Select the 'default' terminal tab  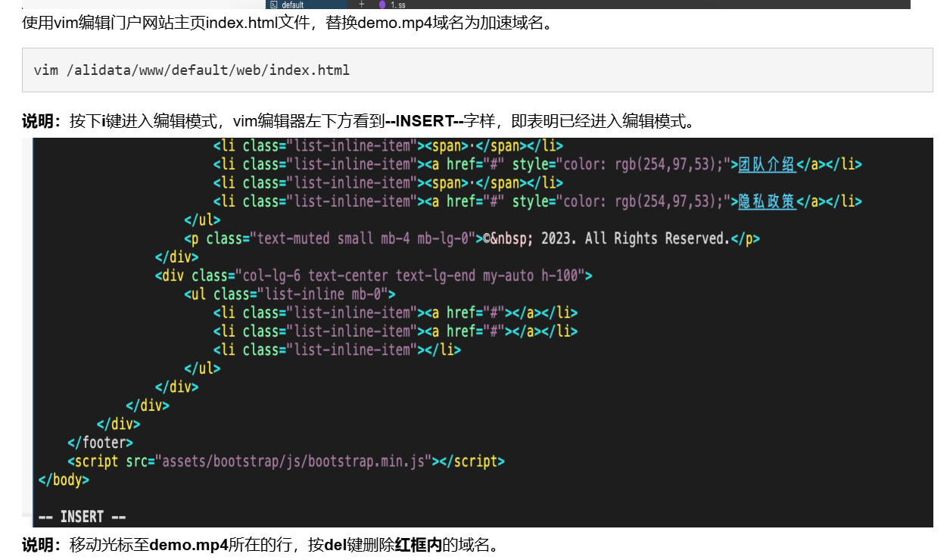[306, 5]
